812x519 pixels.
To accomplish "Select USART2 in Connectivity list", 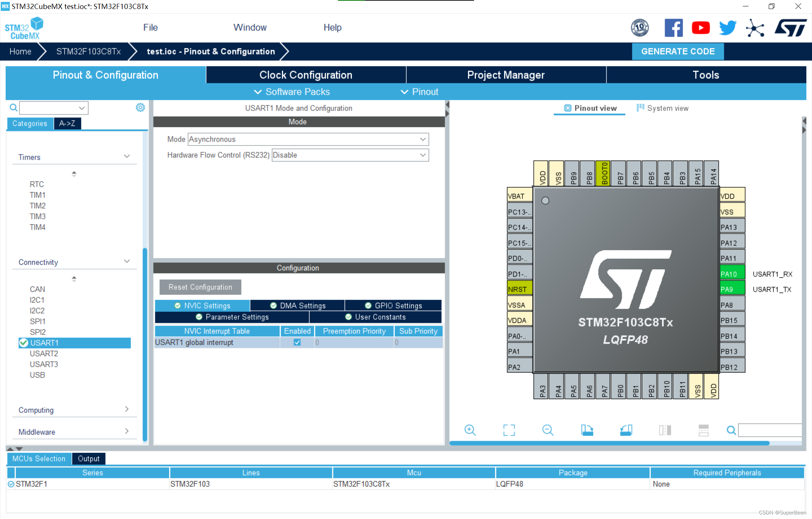I will point(44,354).
